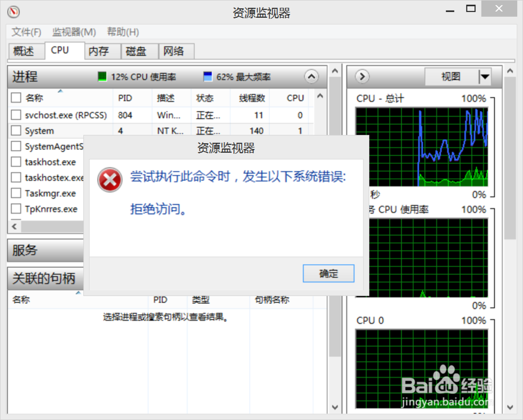
Task: Click the left pane scroll-up arrow
Action: (x=335, y=71)
